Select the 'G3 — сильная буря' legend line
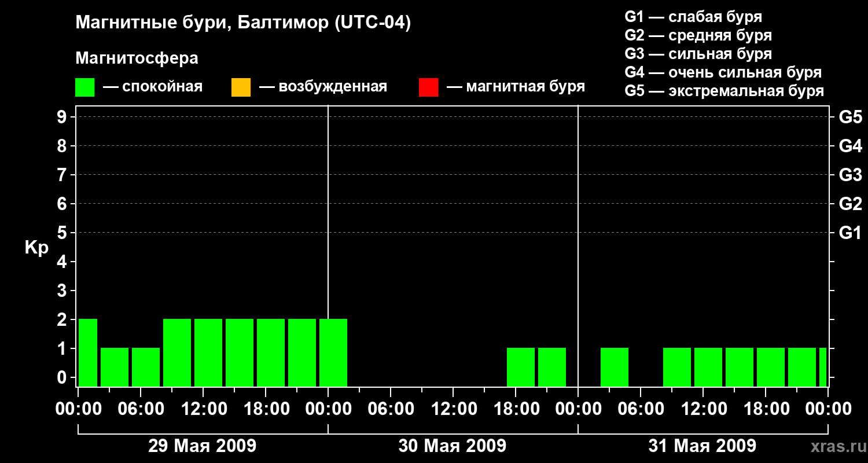The image size is (868, 463). 698,54
